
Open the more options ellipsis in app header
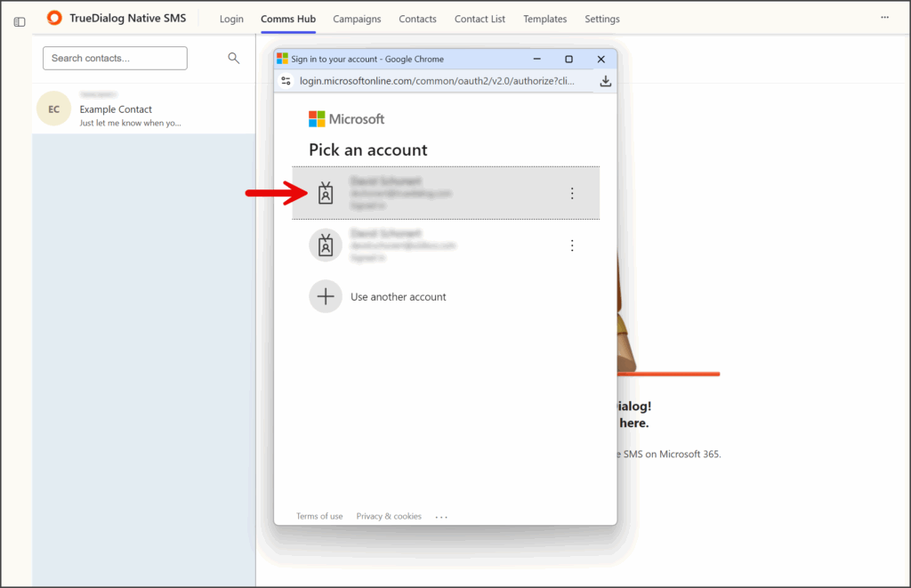tap(884, 18)
